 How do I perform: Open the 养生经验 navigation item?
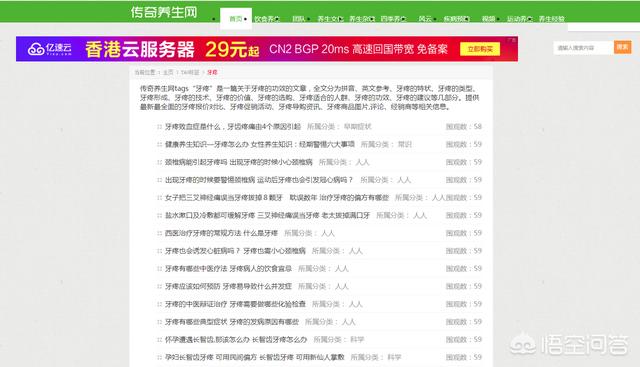(x=551, y=19)
